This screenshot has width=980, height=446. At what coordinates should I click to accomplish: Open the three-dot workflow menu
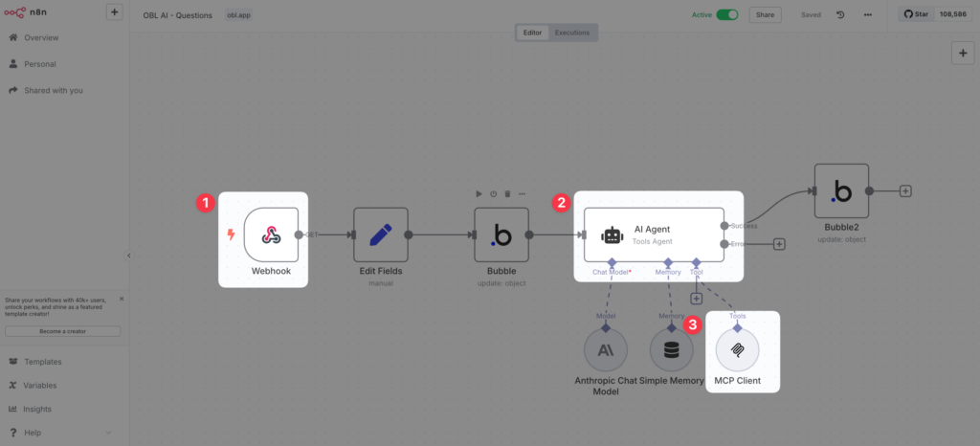[867, 14]
